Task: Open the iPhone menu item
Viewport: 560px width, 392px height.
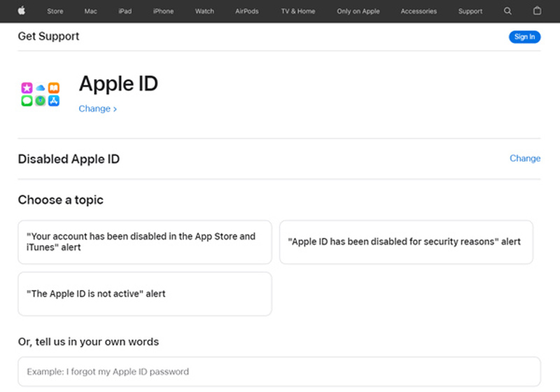Action: coord(163,11)
